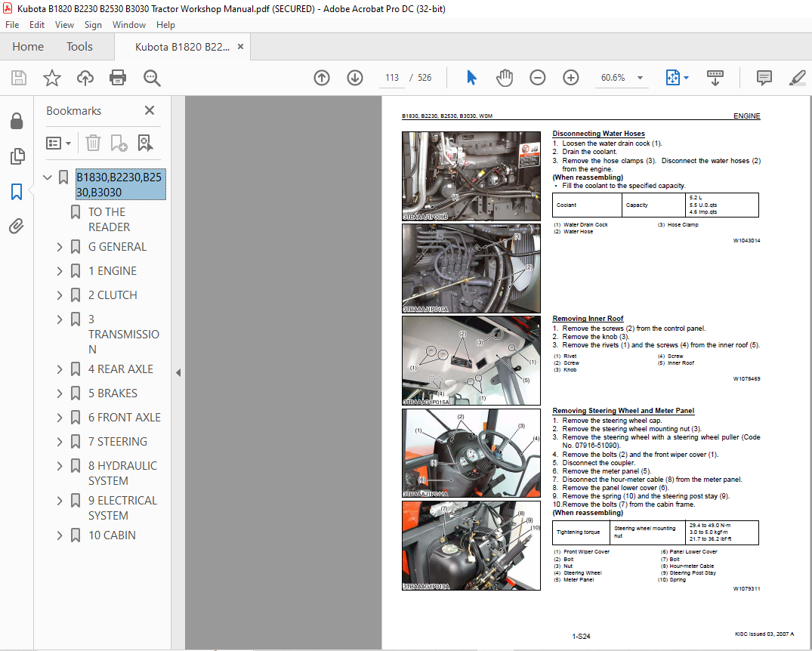Go to previous page arrow icon
This screenshot has width=812, height=651.
[322, 78]
